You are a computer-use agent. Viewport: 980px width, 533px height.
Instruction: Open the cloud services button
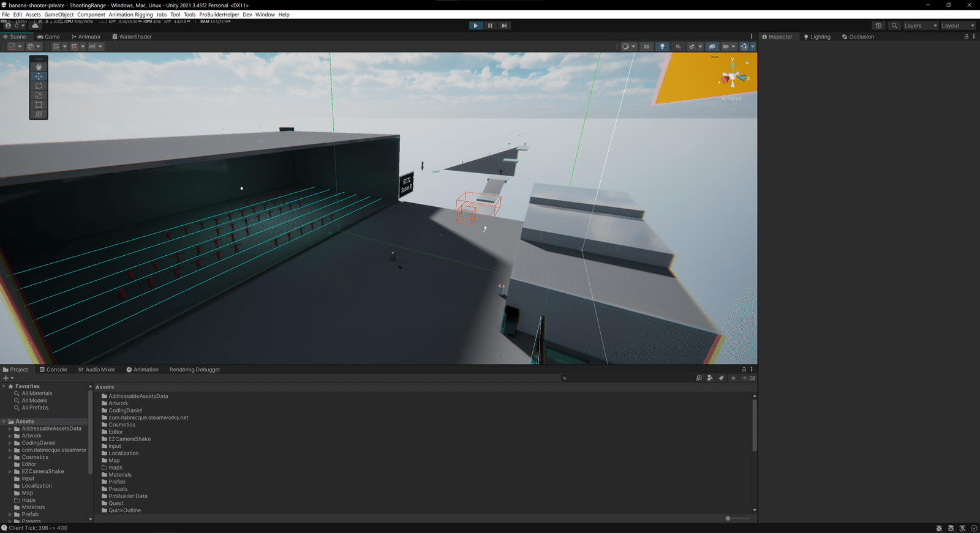click(36, 26)
